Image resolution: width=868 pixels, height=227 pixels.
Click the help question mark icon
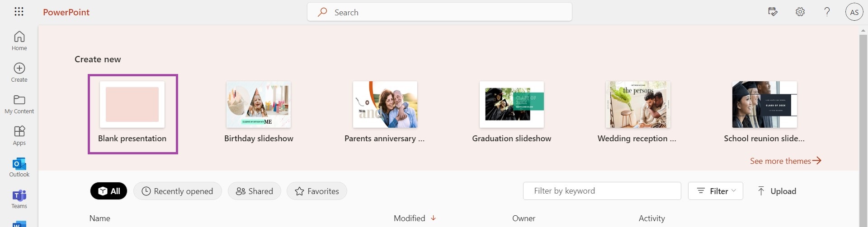tap(827, 12)
